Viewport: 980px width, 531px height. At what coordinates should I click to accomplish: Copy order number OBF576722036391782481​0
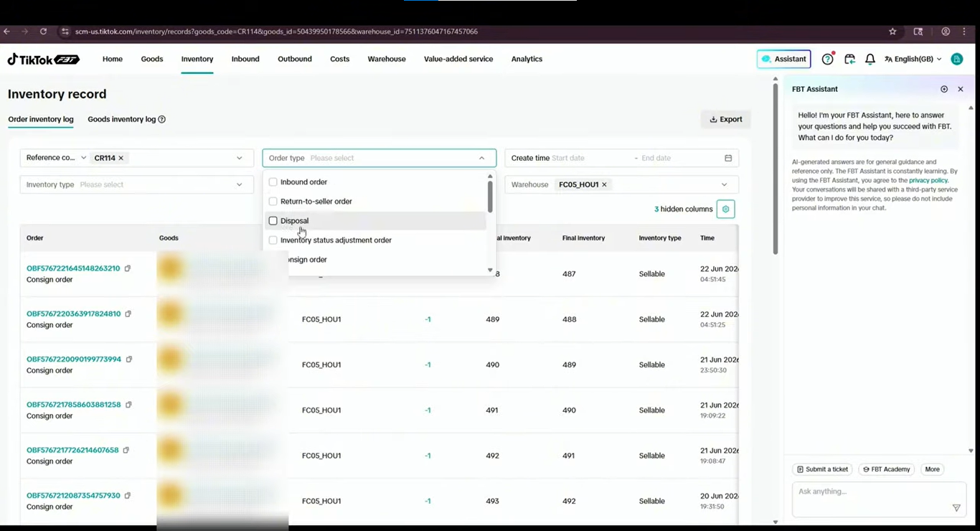128,314
